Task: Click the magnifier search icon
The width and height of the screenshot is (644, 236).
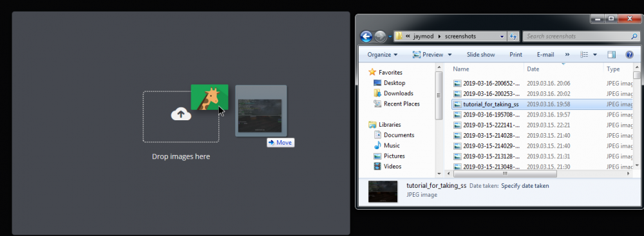Action: click(x=634, y=36)
